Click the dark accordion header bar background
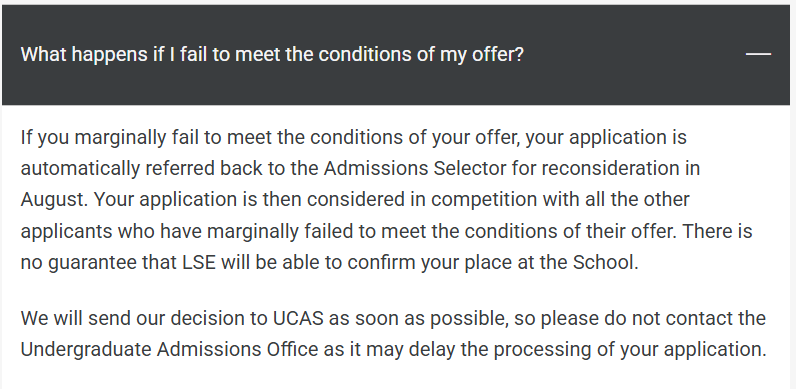This screenshot has width=796, height=389. [x=396, y=55]
